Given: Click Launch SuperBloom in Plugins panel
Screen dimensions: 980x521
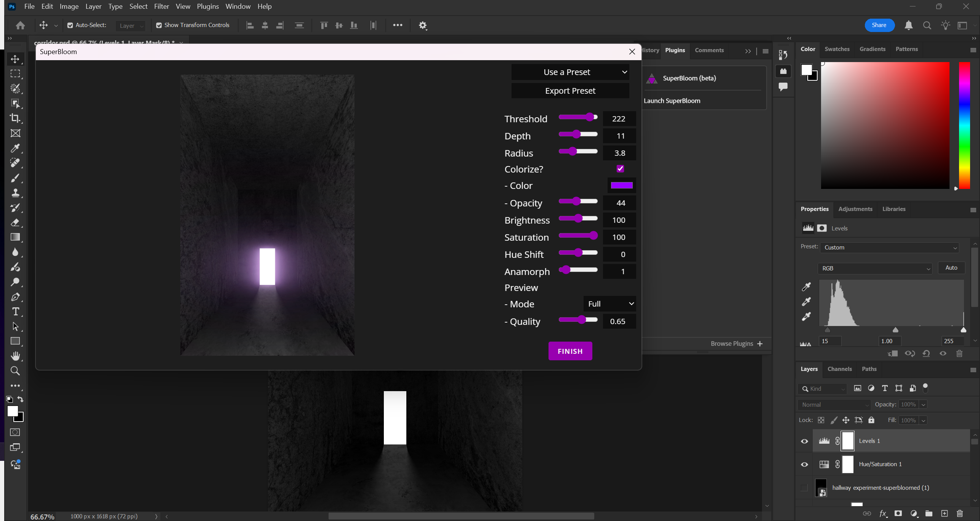Looking at the screenshot, I should pos(672,101).
